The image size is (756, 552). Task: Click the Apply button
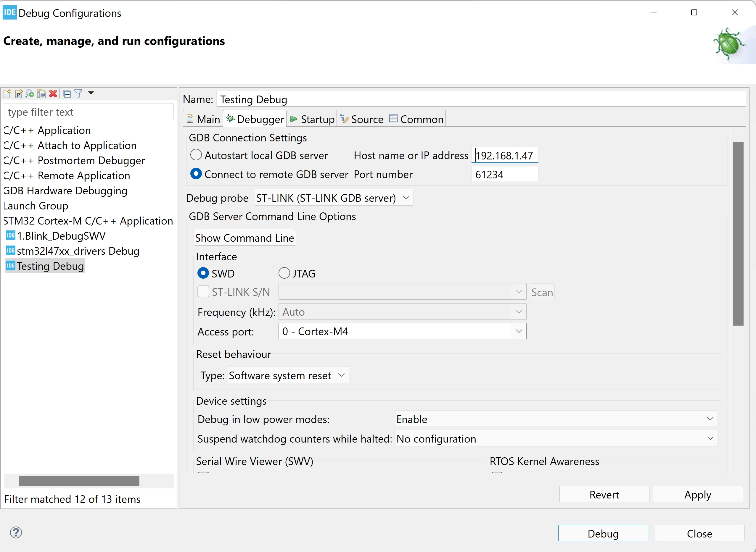pyautogui.click(x=698, y=494)
